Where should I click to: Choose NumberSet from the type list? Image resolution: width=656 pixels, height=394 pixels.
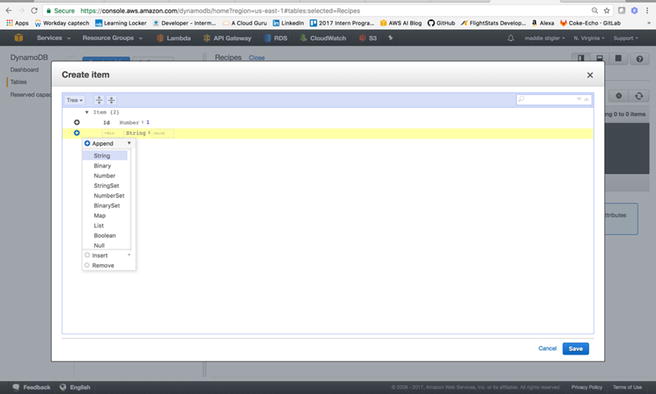pyautogui.click(x=109, y=195)
